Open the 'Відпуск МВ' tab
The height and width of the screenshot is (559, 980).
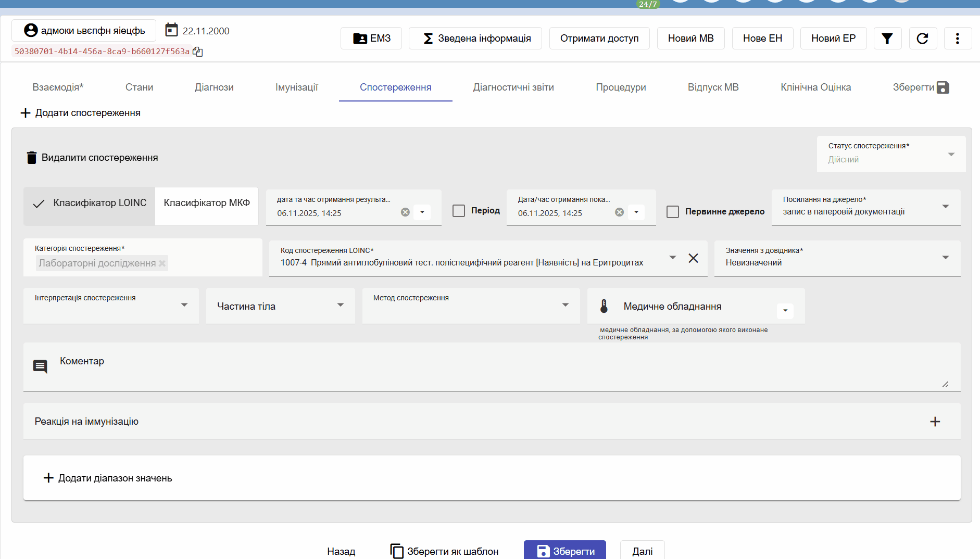pos(713,87)
